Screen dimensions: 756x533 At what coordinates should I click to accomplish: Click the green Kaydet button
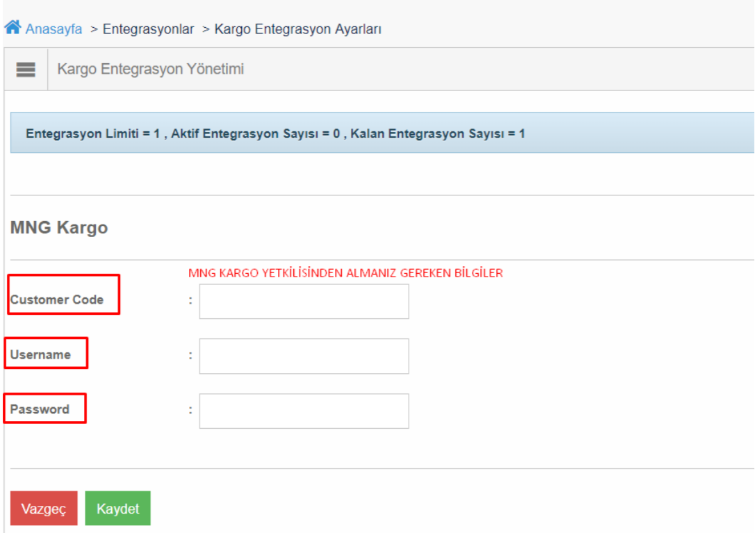[117, 509]
